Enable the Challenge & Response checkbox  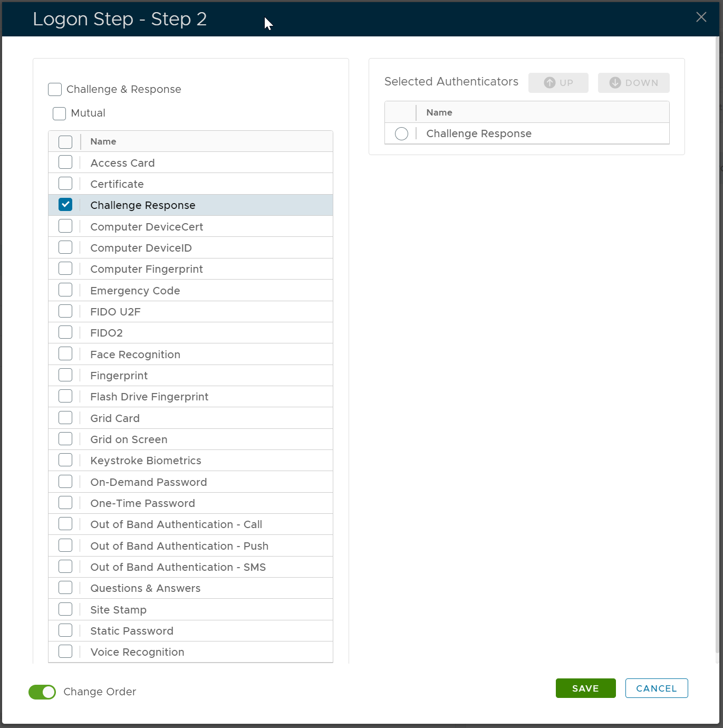(55, 90)
